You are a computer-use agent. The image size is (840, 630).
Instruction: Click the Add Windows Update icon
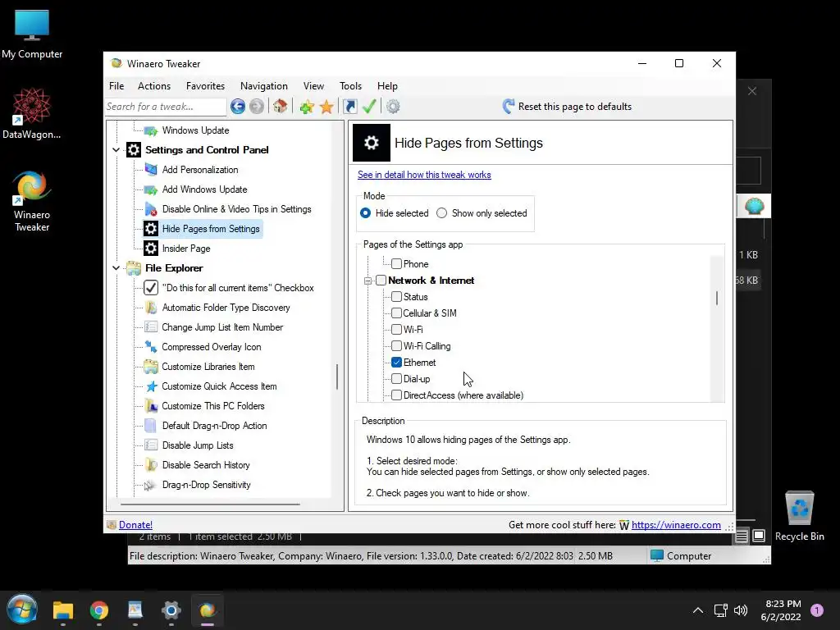point(151,189)
